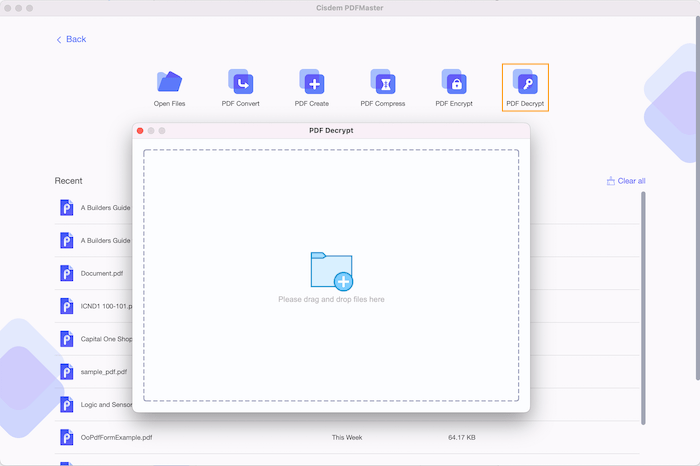The width and height of the screenshot is (700, 466).
Task: Click PDF icon beside OoPdfFormExample.pdf
Action: point(67,437)
